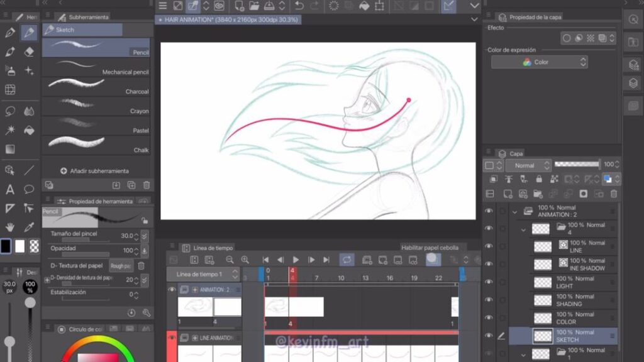Open the Capa panel tab
This screenshot has height=362, width=644.
[511, 153]
